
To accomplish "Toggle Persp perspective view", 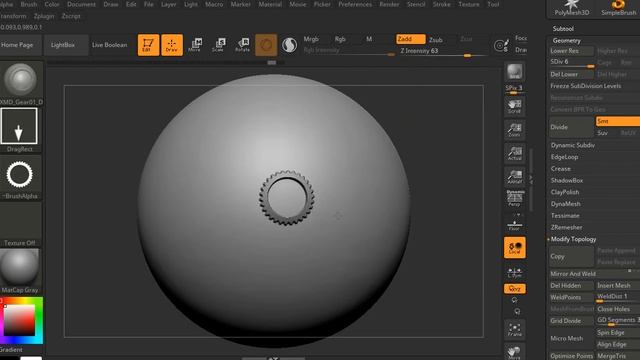I will coord(515,199).
